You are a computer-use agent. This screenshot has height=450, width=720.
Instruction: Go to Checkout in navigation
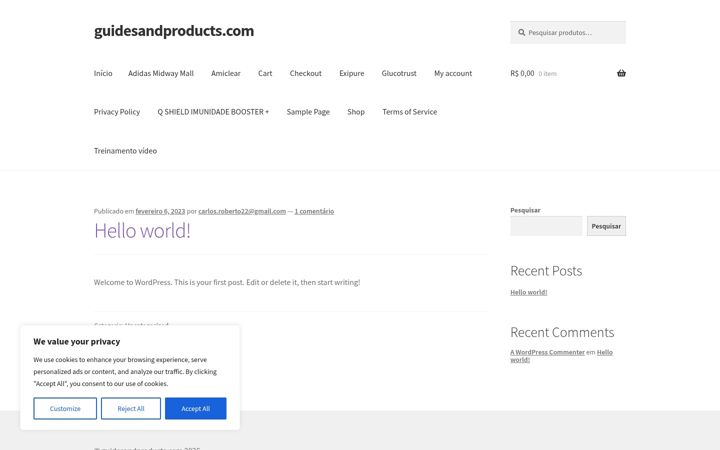click(305, 73)
